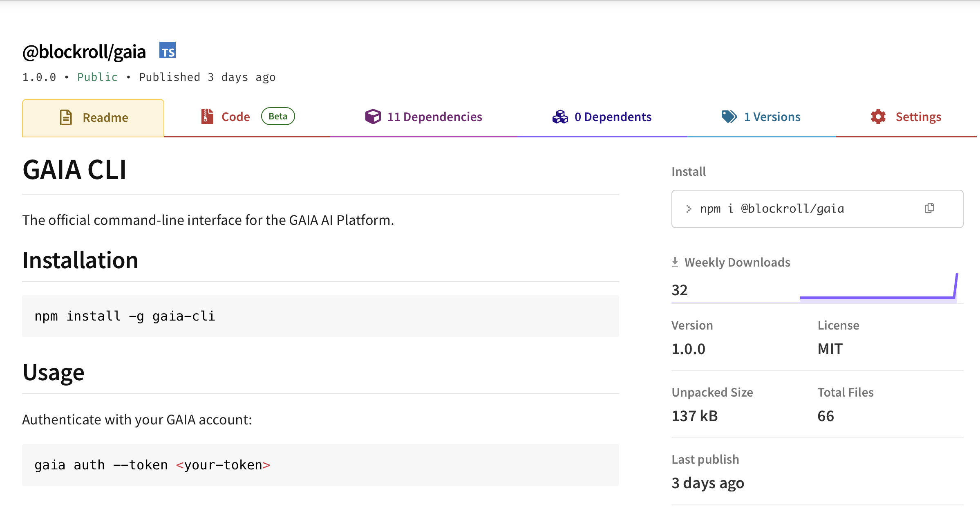Copy the npm install command
The height and width of the screenshot is (507, 980).
pyautogui.click(x=929, y=209)
